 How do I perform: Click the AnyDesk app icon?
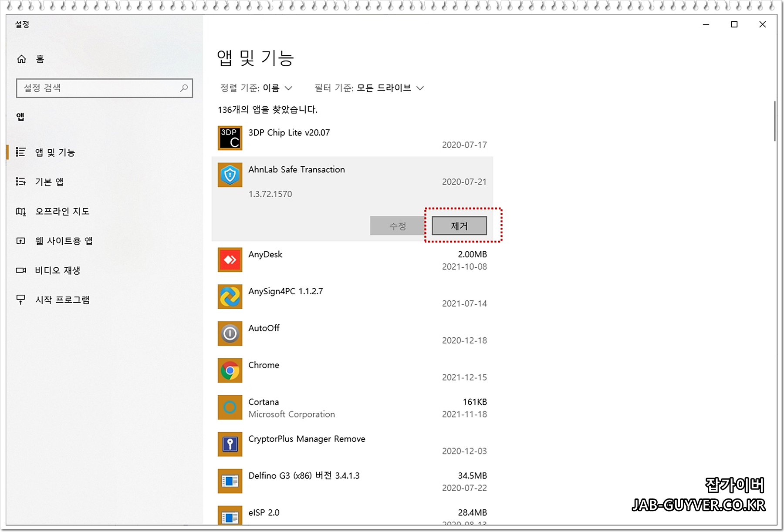[x=230, y=260]
